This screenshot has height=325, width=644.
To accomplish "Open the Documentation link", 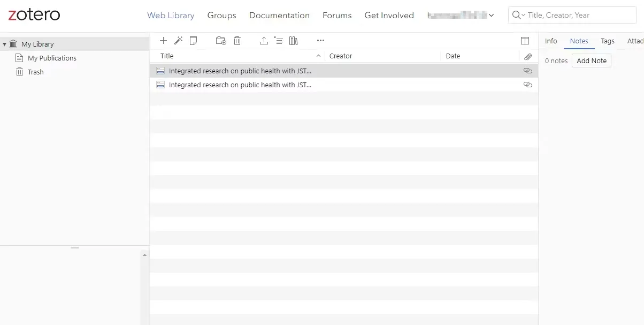I will click(279, 16).
